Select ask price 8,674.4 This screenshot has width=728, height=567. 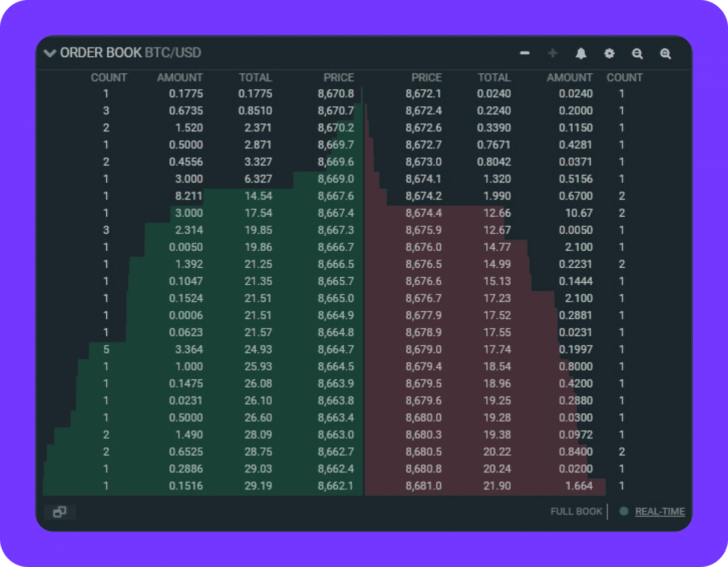424,213
